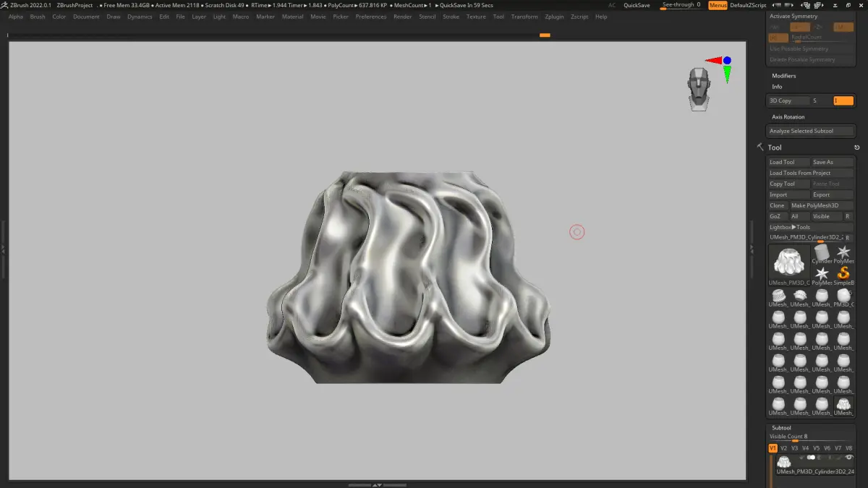Collapse the Subtool section header
The height and width of the screenshot is (488, 868).
[x=781, y=428]
